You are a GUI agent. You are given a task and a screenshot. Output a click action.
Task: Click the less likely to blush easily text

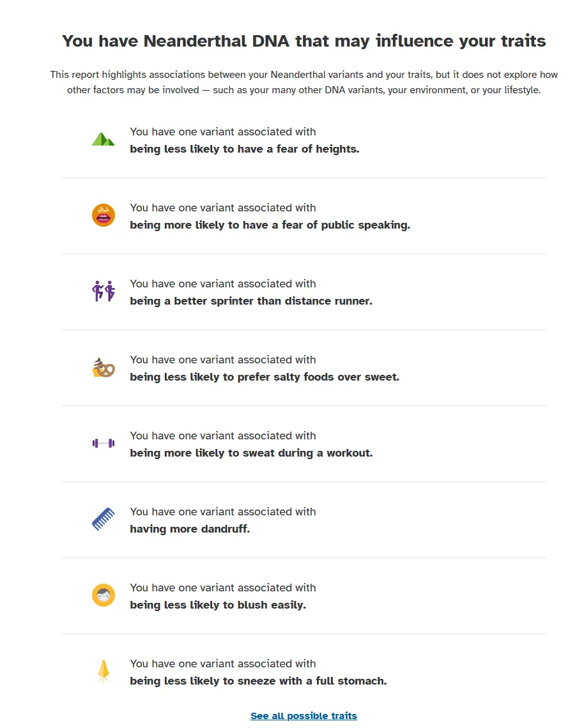click(218, 605)
